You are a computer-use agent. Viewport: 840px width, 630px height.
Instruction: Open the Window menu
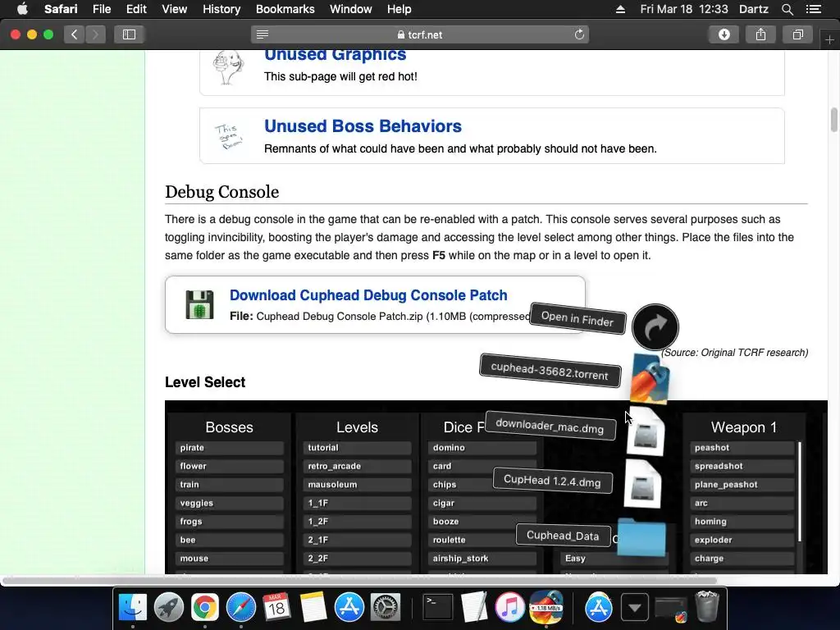pos(350,9)
